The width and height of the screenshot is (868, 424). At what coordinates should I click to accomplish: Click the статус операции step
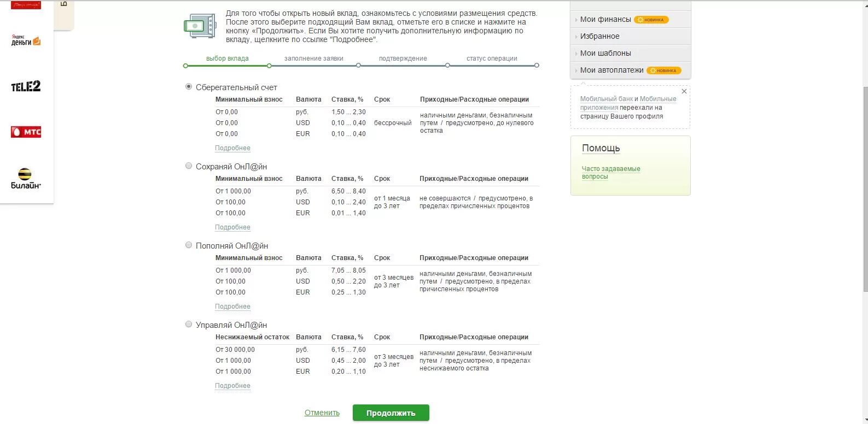click(x=492, y=58)
